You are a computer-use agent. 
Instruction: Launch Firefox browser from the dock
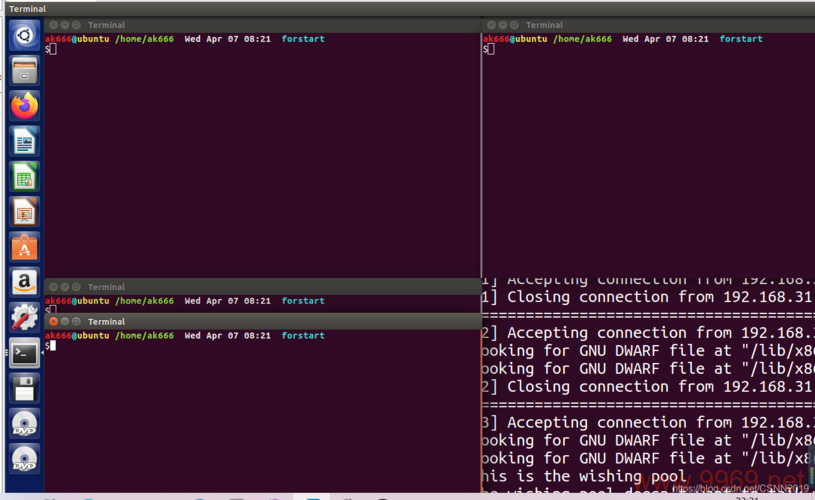point(24,106)
